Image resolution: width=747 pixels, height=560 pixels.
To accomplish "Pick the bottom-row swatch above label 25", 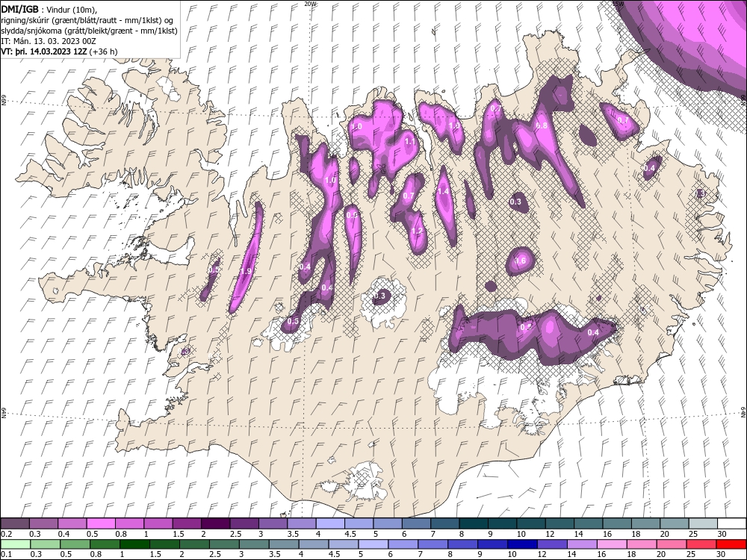I will [x=702, y=544].
